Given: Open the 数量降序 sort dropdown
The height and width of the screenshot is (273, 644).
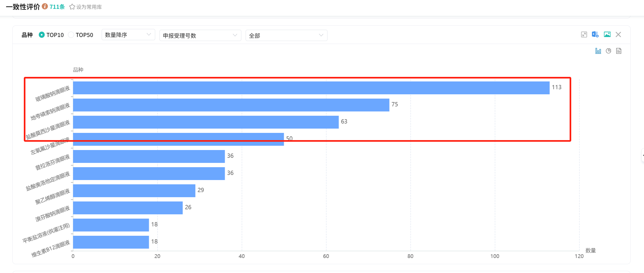Looking at the screenshot, I should click(x=128, y=35).
